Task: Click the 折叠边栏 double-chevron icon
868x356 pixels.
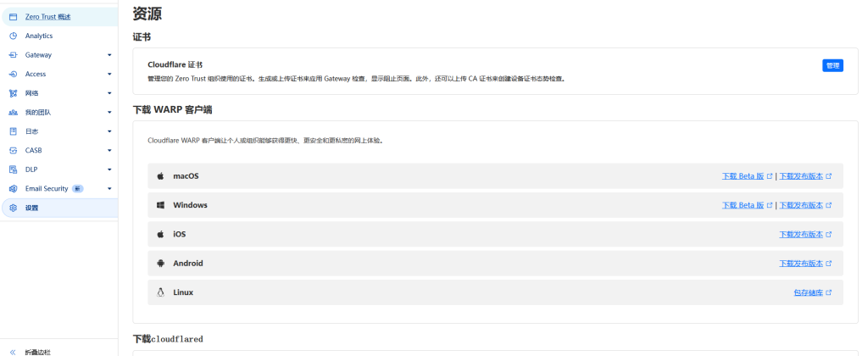Action: pos(14,352)
